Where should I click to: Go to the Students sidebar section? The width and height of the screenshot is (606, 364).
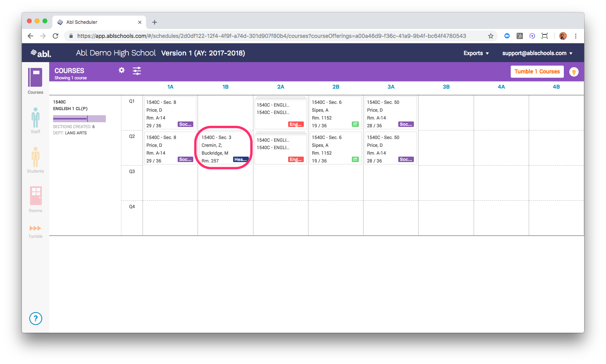[x=36, y=157]
